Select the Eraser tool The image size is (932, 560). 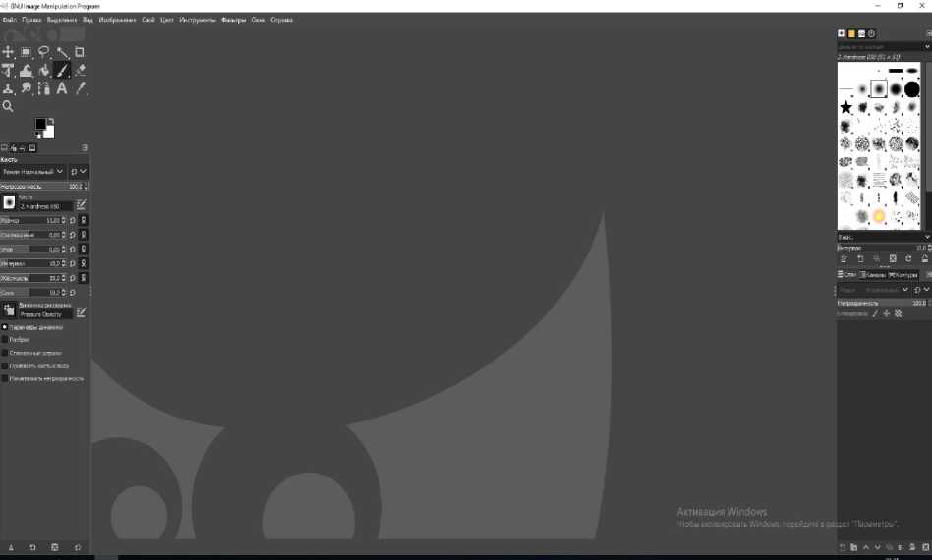point(80,71)
